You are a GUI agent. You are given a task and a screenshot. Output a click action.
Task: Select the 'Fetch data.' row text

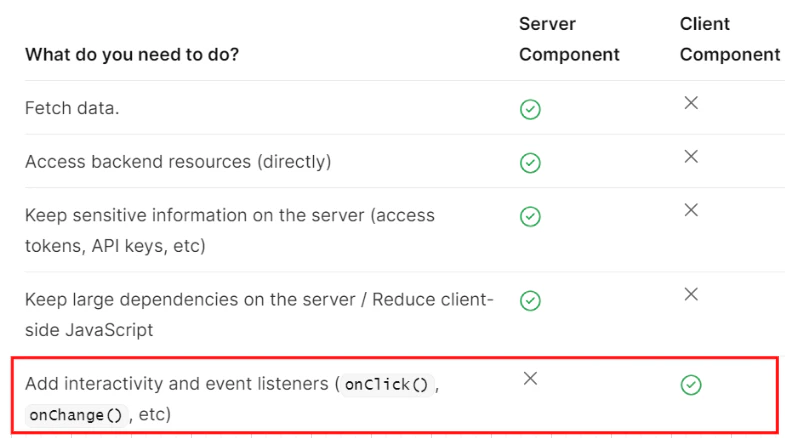(x=72, y=108)
